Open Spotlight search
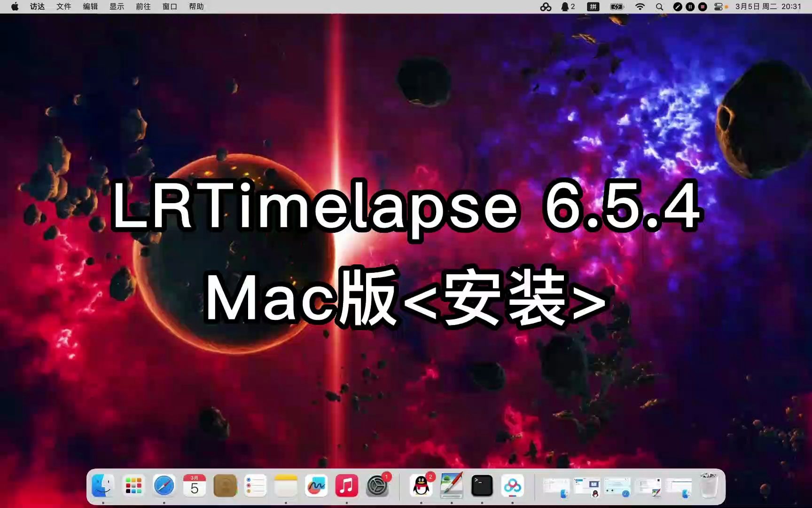This screenshot has width=812, height=508. click(659, 7)
